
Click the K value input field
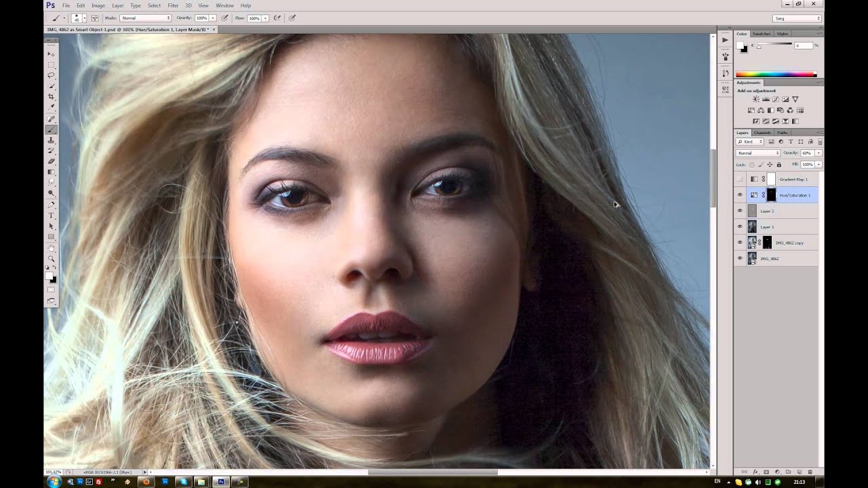click(803, 45)
